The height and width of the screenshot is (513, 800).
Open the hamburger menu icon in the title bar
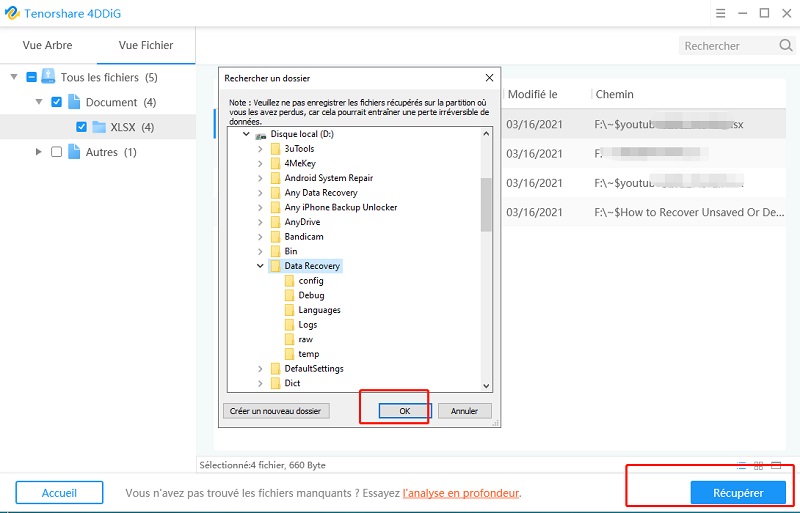pyautogui.click(x=720, y=13)
